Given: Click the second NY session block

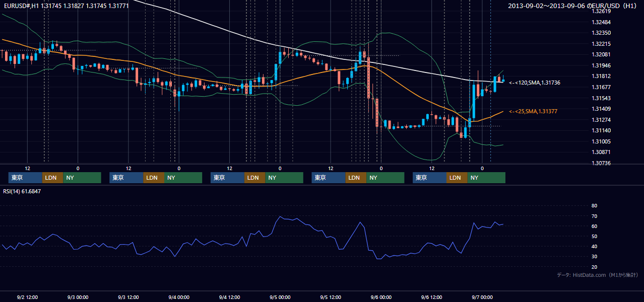Looking at the screenshot, I should click(x=183, y=178).
